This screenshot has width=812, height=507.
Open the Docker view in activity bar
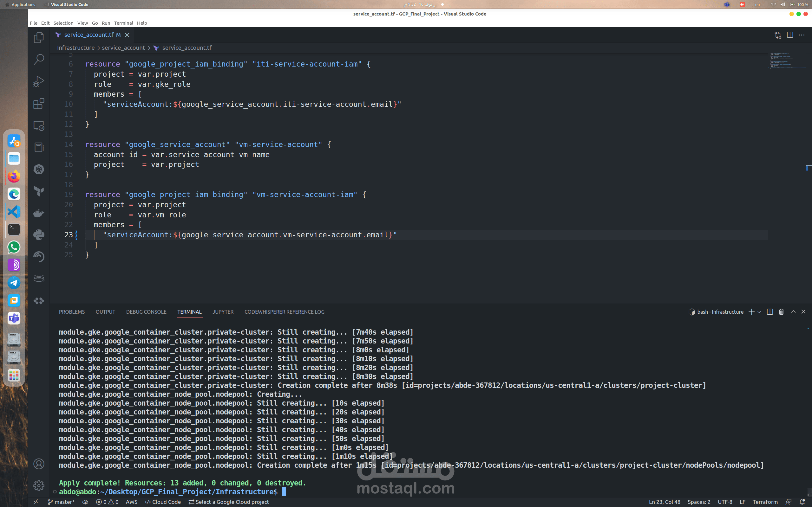pos(39,213)
